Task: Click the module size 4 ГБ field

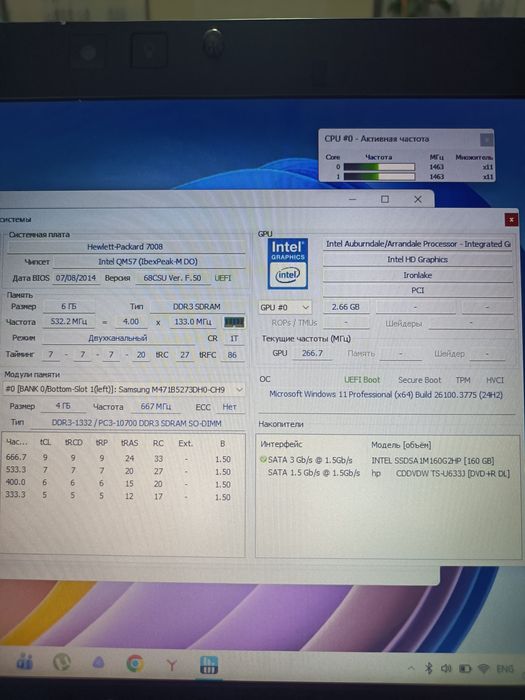Action: pos(63,406)
